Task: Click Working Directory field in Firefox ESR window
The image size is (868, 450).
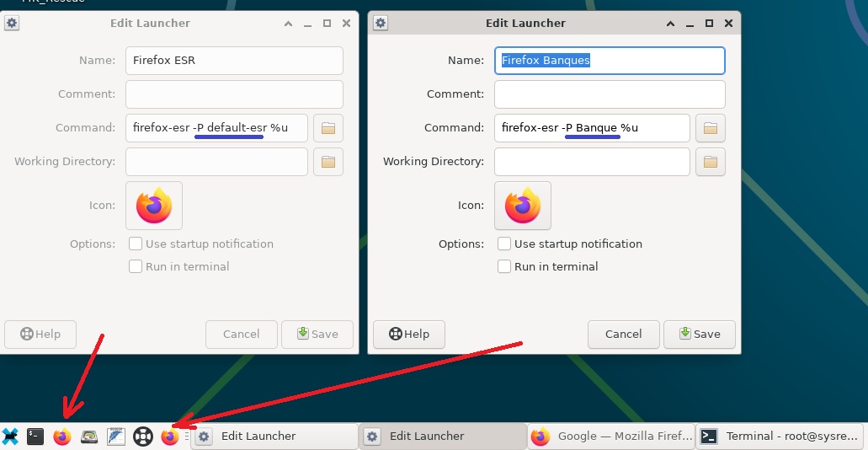Action: [x=216, y=162]
